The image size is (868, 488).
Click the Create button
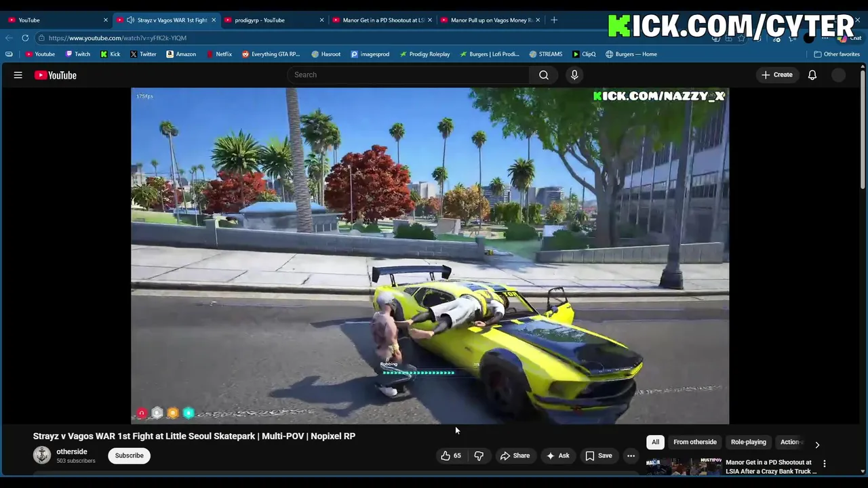(777, 75)
